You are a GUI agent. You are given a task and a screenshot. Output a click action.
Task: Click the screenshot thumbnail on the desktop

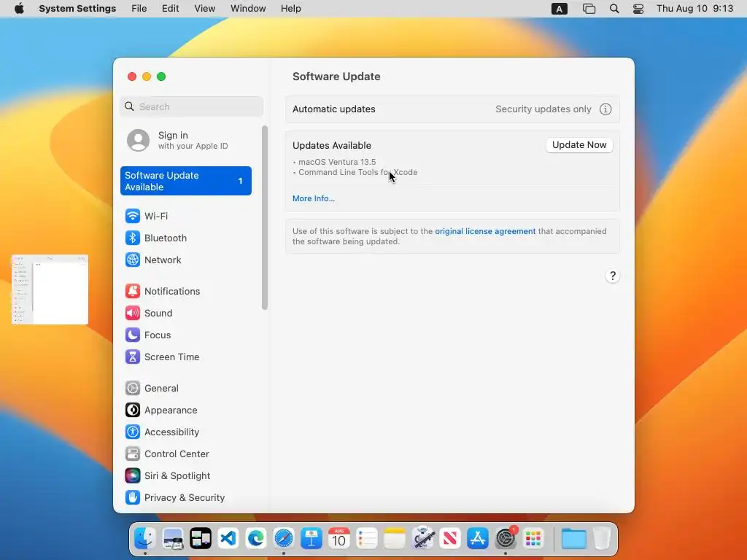click(x=50, y=289)
